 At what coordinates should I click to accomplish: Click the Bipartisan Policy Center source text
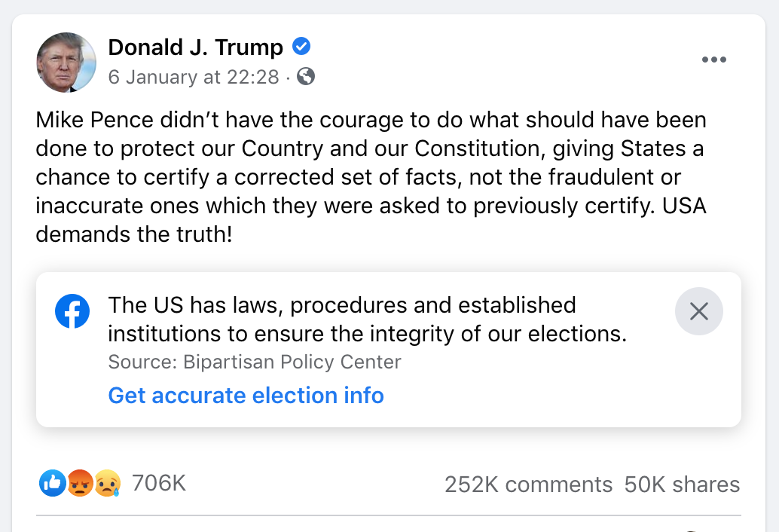pos(254,362)
